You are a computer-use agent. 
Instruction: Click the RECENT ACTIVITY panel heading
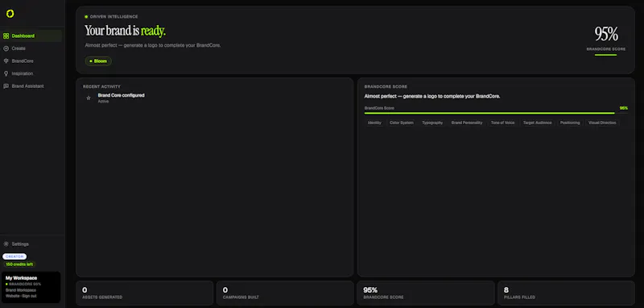[101, 87]
